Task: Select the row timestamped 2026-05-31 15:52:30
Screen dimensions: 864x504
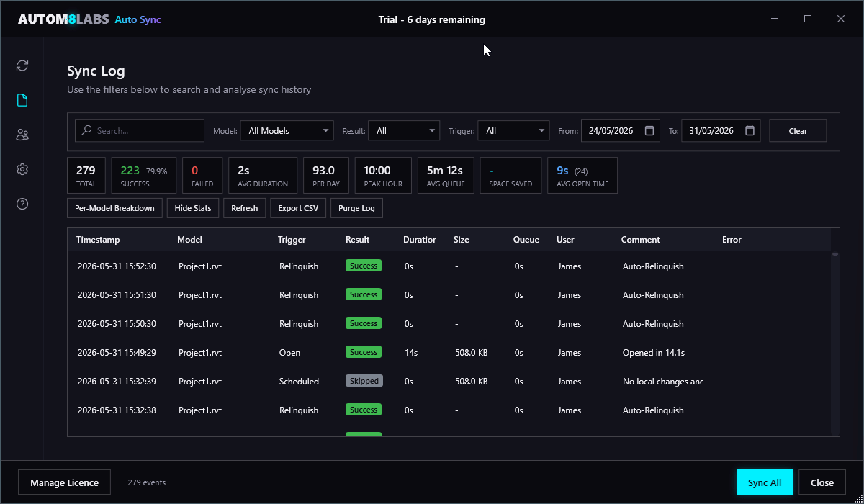Action: [x=449, y=266]
